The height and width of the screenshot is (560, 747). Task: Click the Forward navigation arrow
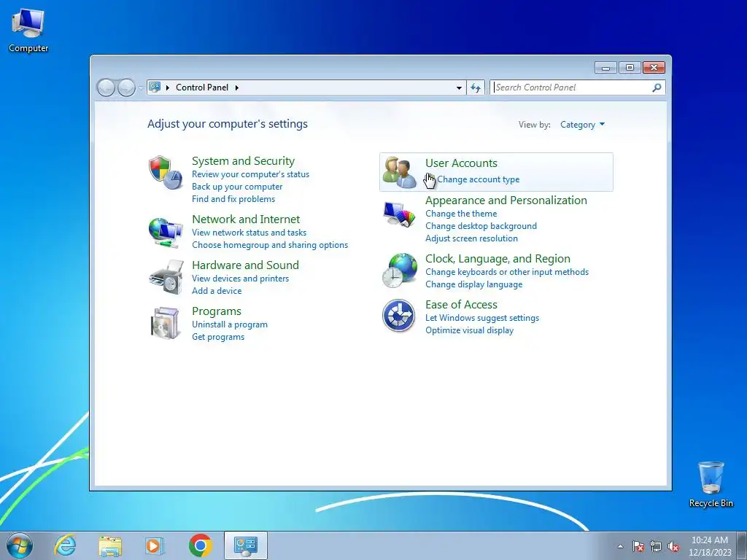coord(125,87)
